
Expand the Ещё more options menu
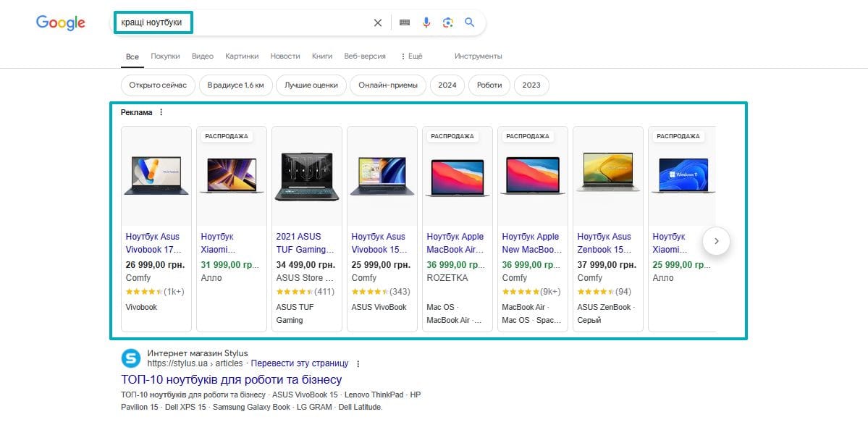(411, 56)
